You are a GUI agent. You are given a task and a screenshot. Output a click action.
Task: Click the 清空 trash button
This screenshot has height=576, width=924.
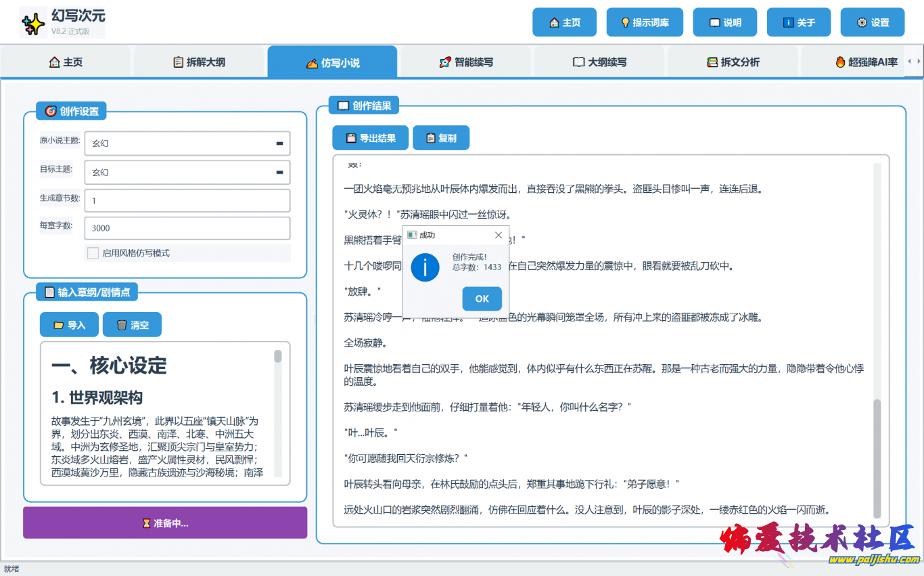click(132, 325)
